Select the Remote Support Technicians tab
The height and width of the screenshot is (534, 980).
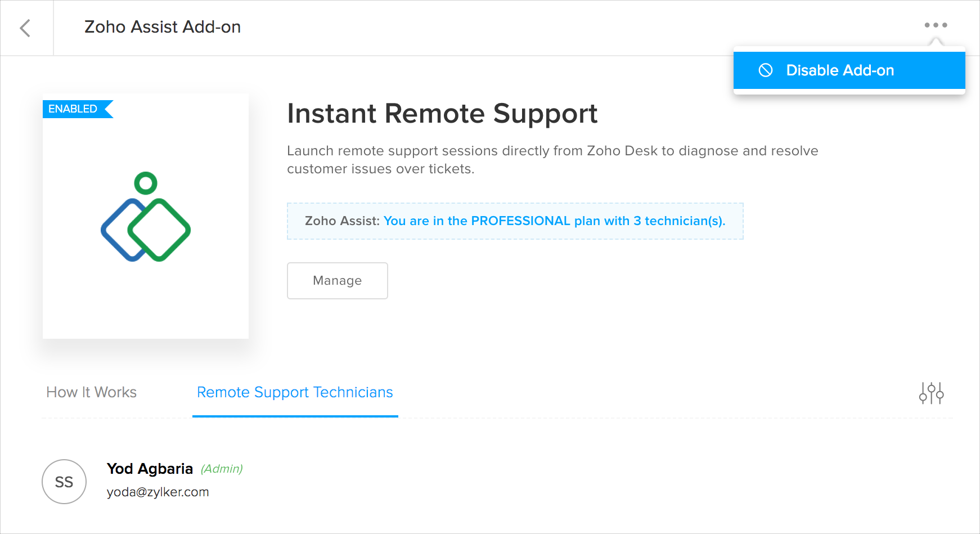click(295, 392)
